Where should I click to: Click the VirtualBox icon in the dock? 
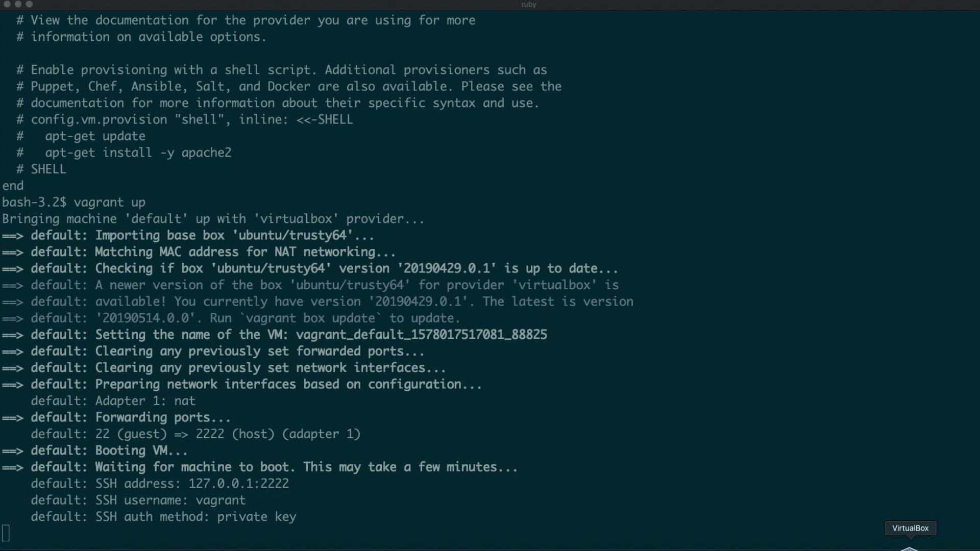[910, 548]
